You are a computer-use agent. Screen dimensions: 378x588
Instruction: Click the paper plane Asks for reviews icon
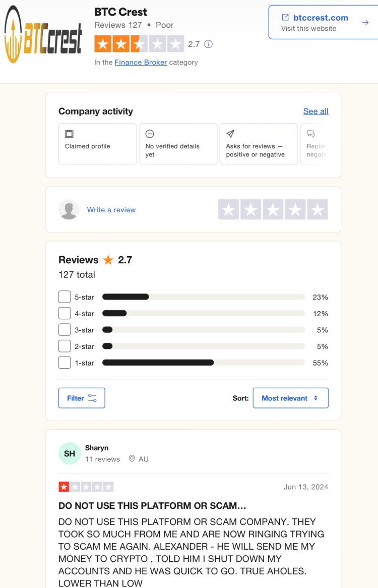(230, 134)
